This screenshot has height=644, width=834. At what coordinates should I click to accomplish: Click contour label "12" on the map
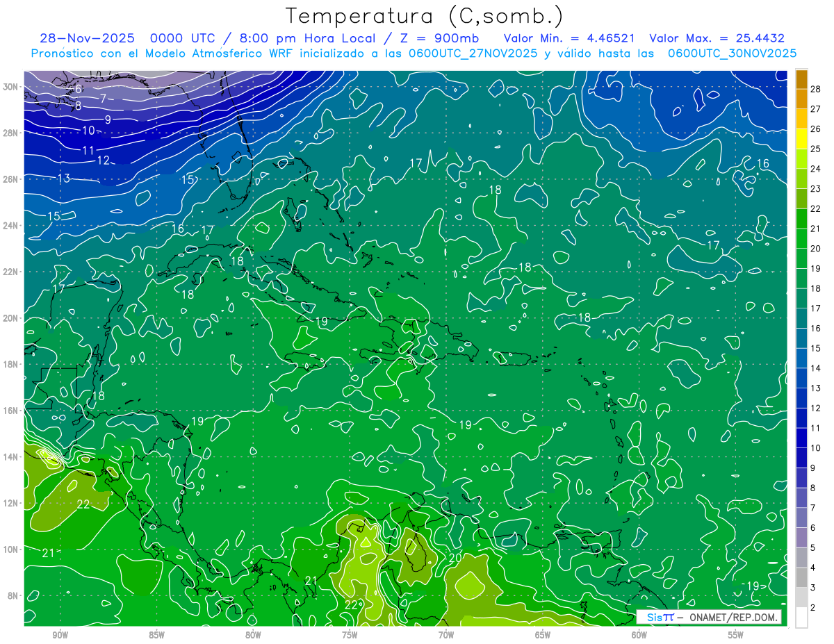(x=104, y=160)
